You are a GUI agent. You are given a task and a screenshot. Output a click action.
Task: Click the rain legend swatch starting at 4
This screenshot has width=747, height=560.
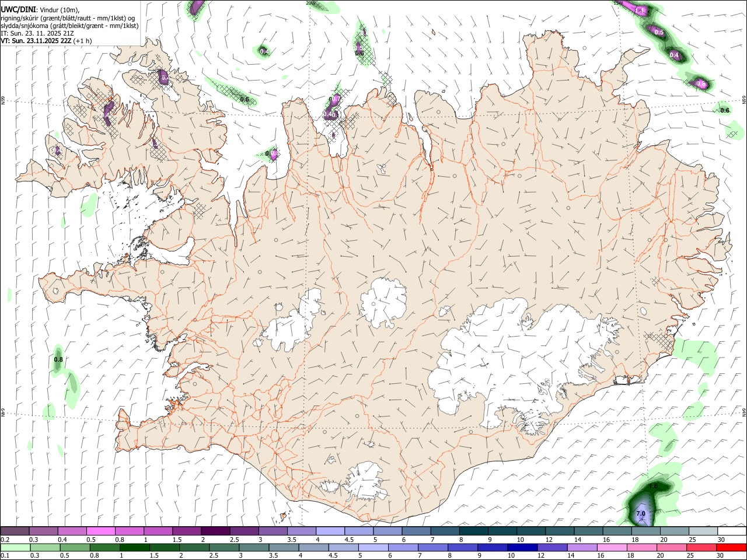click(x=313, y=547)
